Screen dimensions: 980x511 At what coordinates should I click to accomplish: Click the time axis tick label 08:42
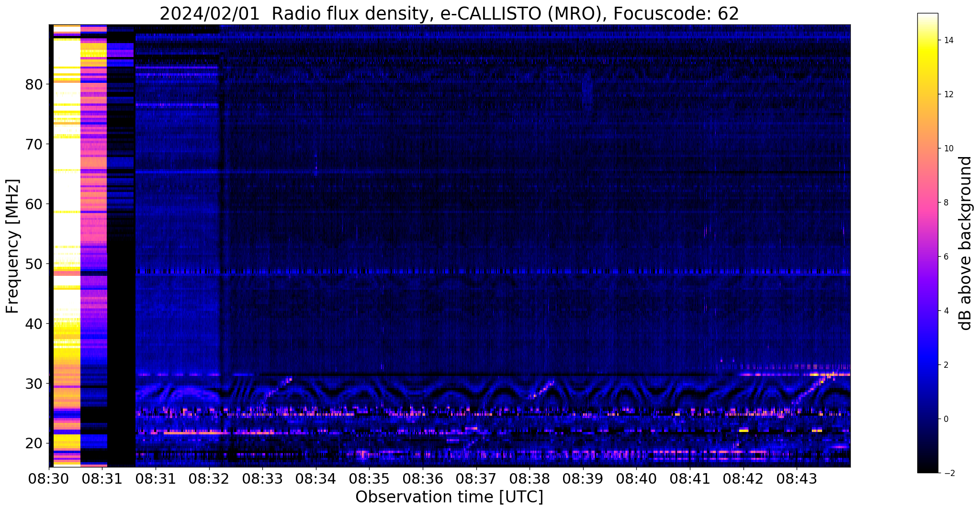[x=743, y=478]
